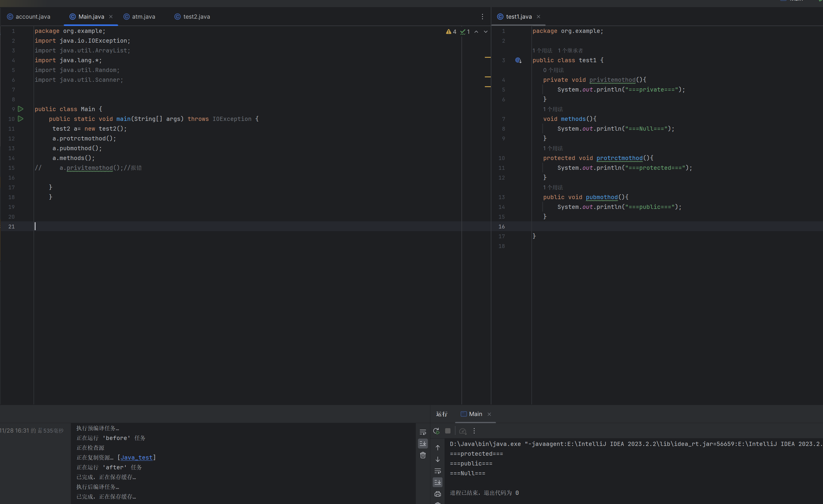Go to previous highlighted problem arrow
This screenshot has height=504, width=823.
click(476, 31)
